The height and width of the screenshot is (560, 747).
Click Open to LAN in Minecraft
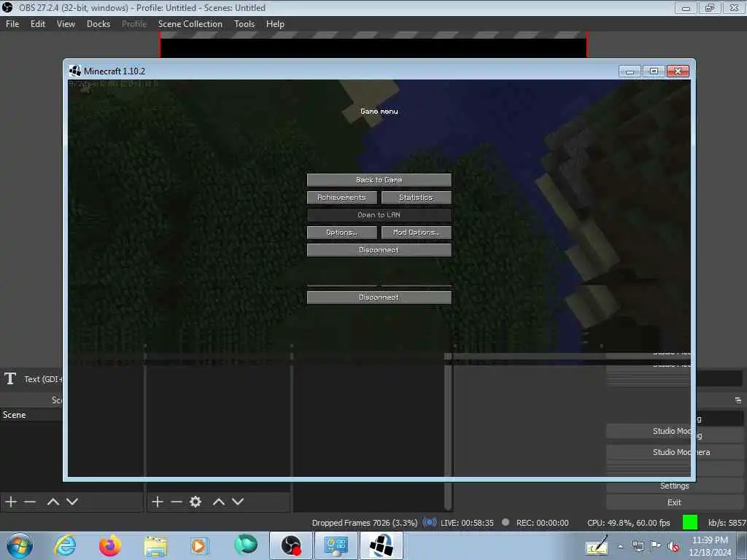pyautogui.click(x=379, y=215)
